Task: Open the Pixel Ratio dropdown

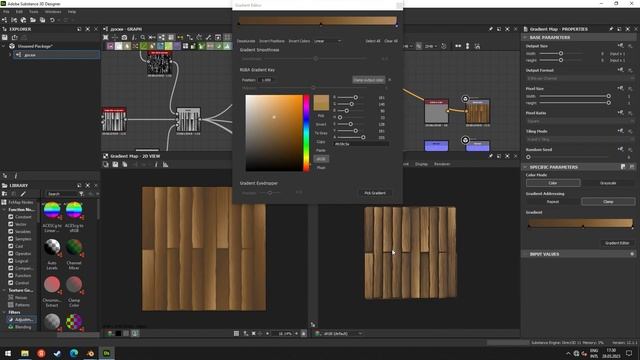Action: click(x=580, y=121)
